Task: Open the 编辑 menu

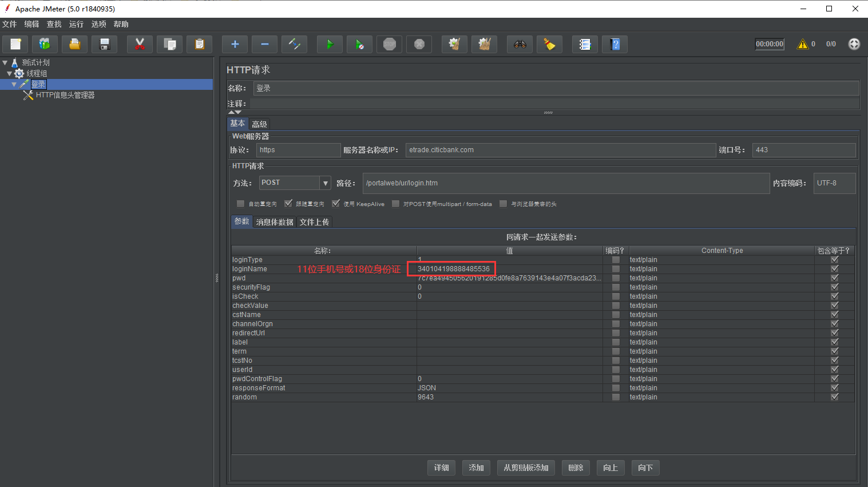Action: [32, 24]
